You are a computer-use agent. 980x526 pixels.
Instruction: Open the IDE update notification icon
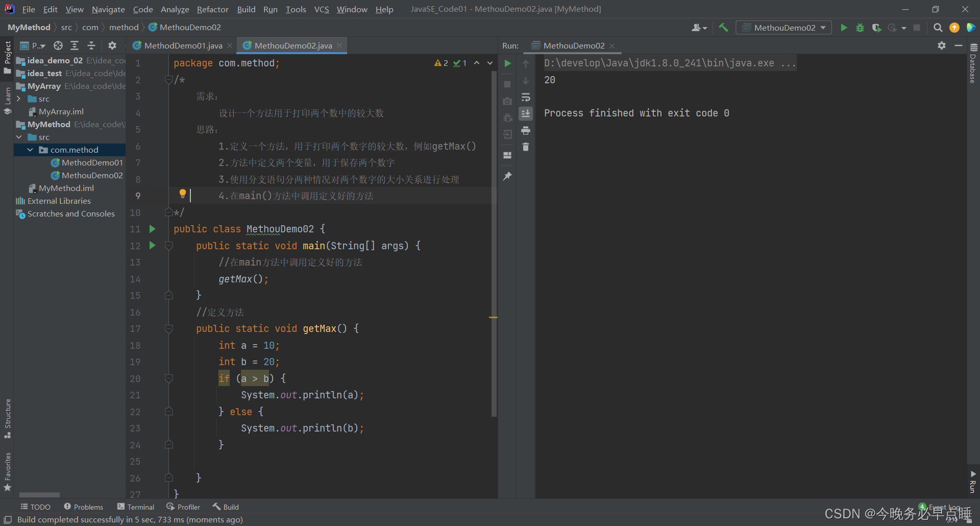pyautogui.click(x=954, y=28)
